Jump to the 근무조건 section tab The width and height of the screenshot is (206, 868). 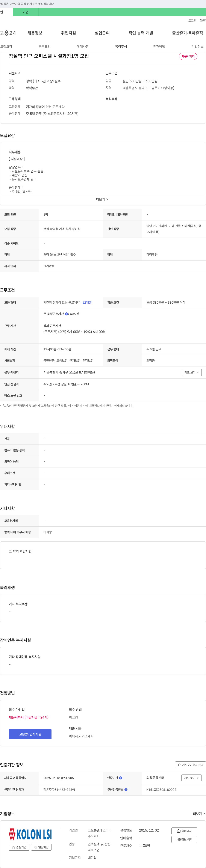point(44,47)
